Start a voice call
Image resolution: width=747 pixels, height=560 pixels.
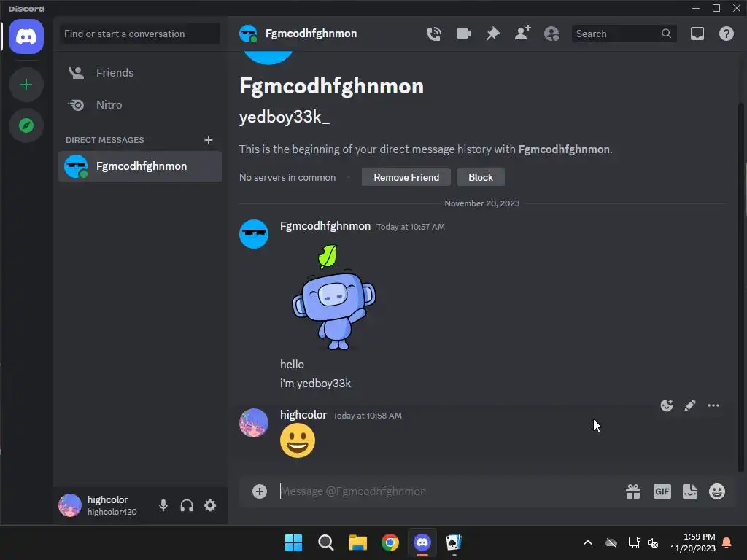[434, 34]
